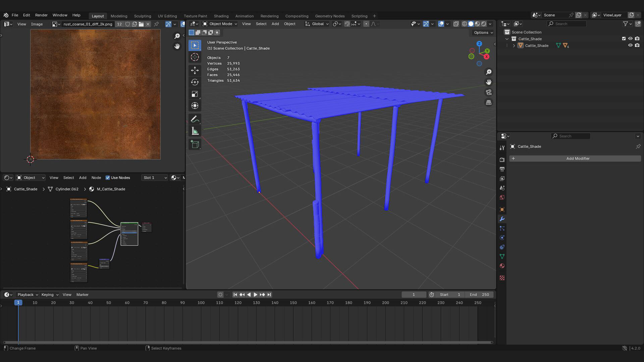The image size is (644, 362).
Task: Open the Render properties tab
Action: pyautogui.click(x=502, y=160)
